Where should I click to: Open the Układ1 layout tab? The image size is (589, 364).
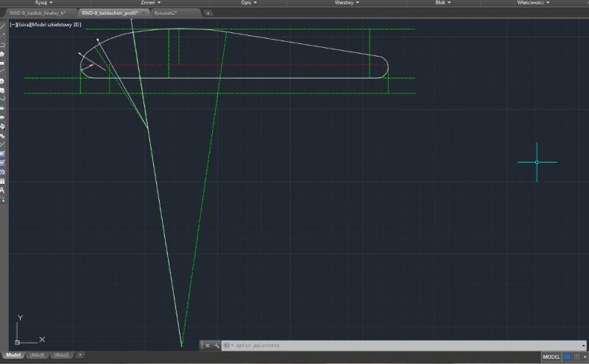click(x=38, y=355)
